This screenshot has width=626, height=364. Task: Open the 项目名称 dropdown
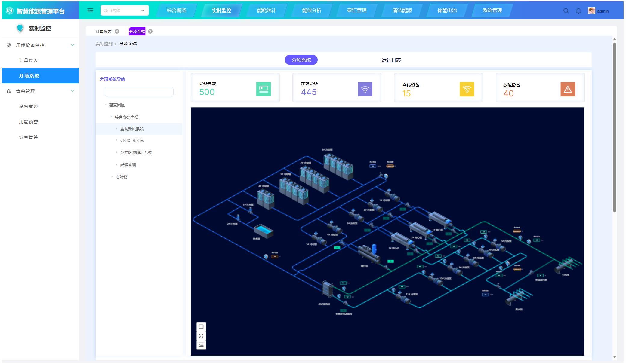(125, 11)
